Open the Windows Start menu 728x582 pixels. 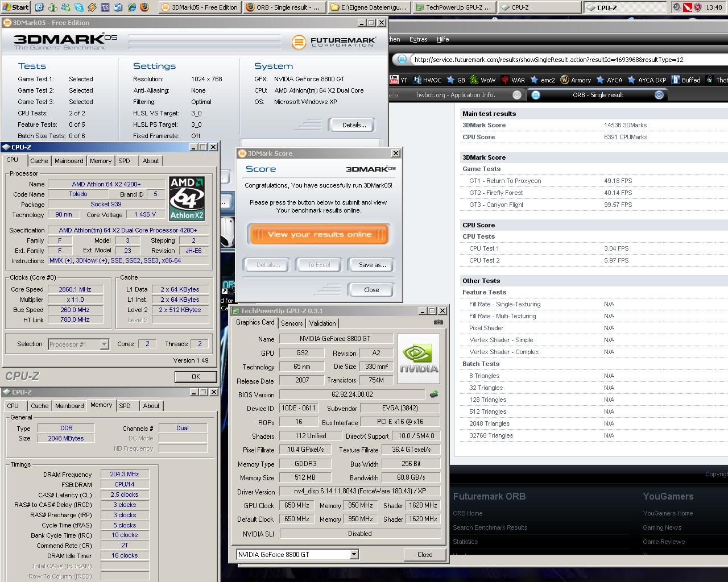click(15, 7)
